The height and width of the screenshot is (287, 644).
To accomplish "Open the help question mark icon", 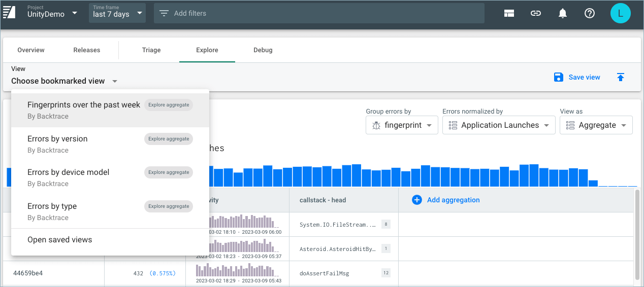I will [590, 14].
